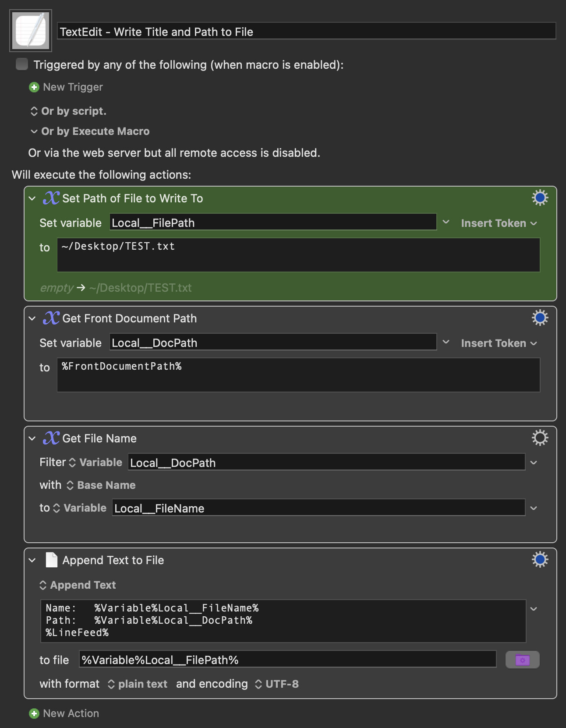Viewport: 566px width, 728px height.
Task: Collapse the Get Front Document Path action
Action: (x=32, y=318)
